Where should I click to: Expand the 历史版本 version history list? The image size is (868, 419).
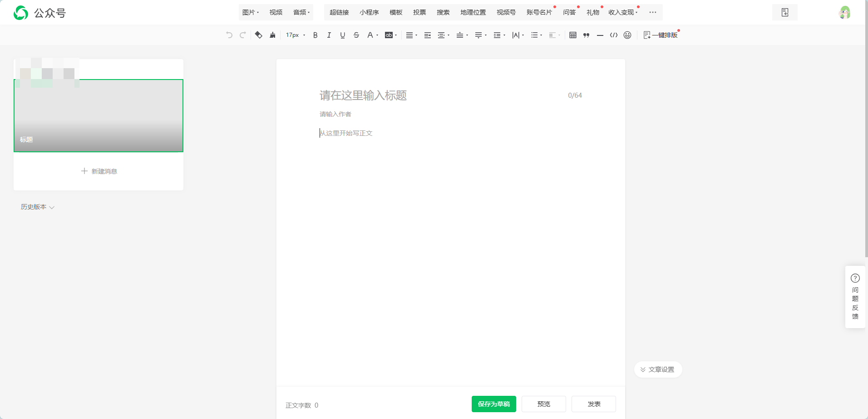pos(37,207)
